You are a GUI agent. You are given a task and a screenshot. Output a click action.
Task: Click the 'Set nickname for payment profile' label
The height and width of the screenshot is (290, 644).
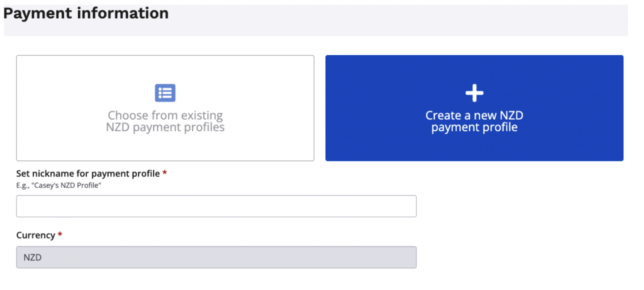pyautogui.click(x=88, y=173)
